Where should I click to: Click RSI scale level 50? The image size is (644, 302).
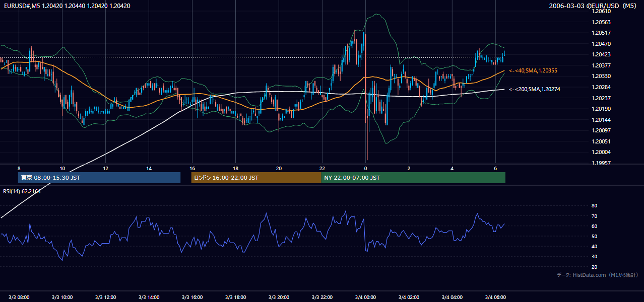click(x=594, y=236)
